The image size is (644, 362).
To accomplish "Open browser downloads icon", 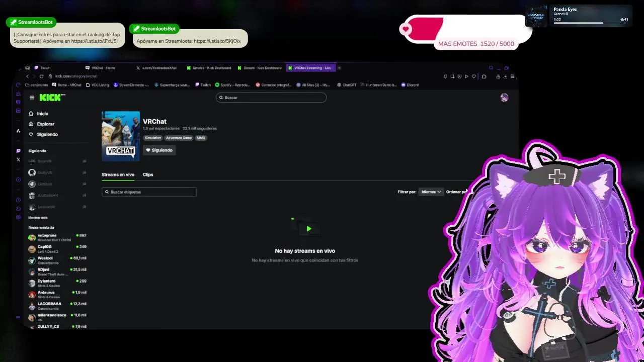I will click(505, 76).
